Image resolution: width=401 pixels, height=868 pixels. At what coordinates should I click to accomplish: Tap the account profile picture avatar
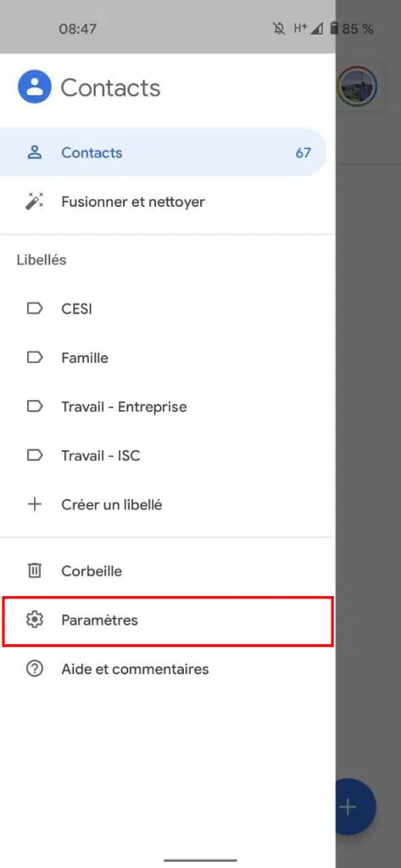point(357,87)
